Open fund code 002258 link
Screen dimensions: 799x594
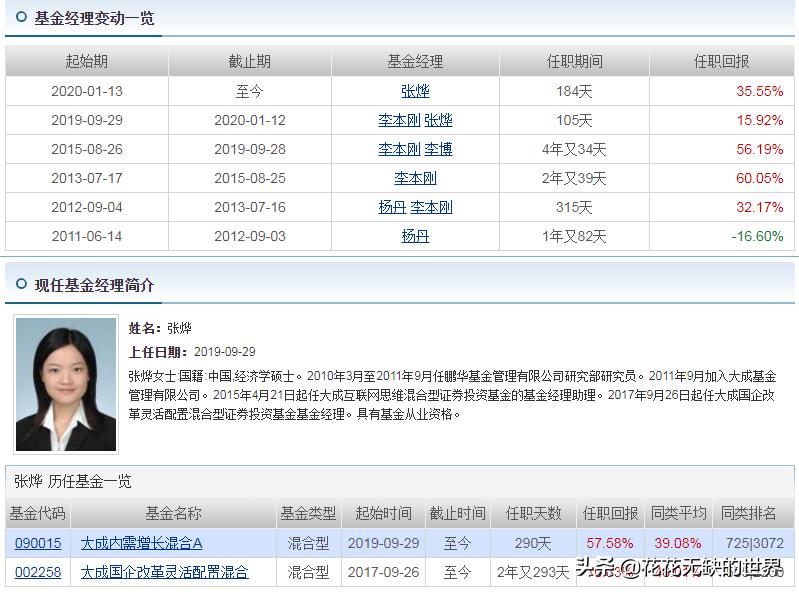[x=38, y=572]
